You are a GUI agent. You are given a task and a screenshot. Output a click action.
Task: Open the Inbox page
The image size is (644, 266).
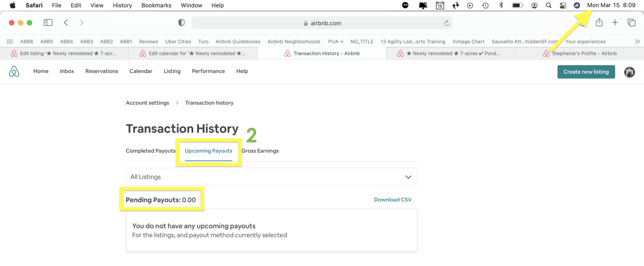pyautogui.click(x=67, y=71)
